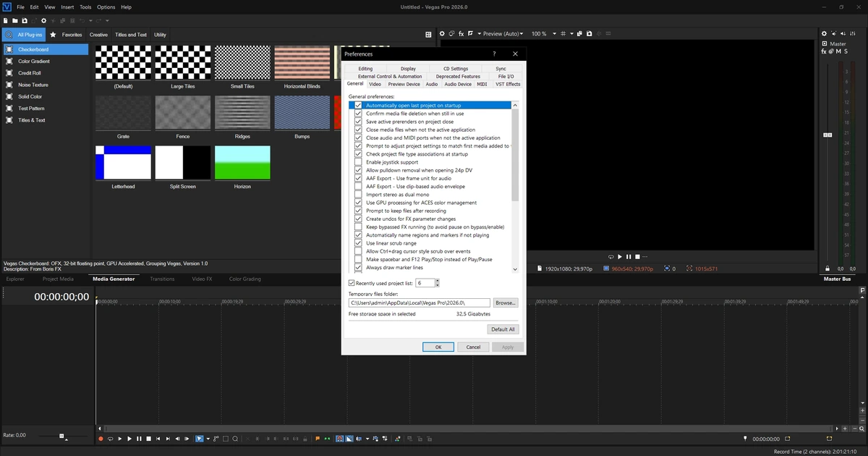The height and width of the screenshot is (456, 868).
Task: Save the project with the Save icon
Action: (25, 21)
